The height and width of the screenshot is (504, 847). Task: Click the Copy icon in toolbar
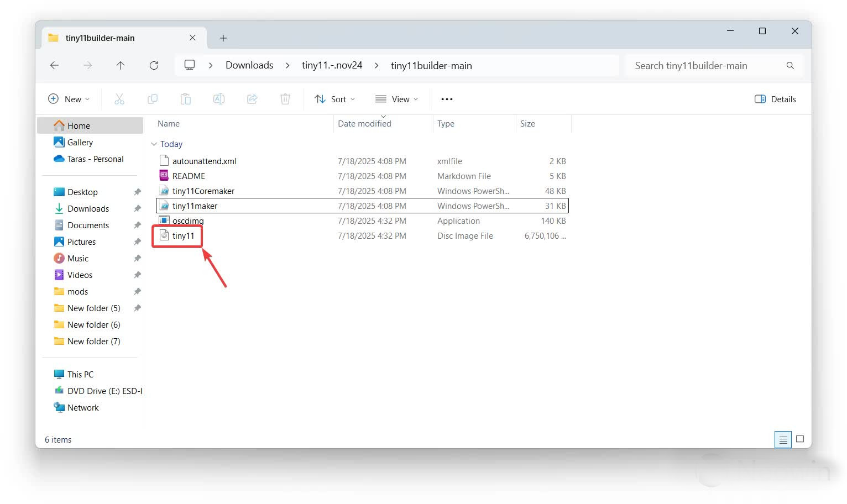pyautogui.click(x=153, y=99)
